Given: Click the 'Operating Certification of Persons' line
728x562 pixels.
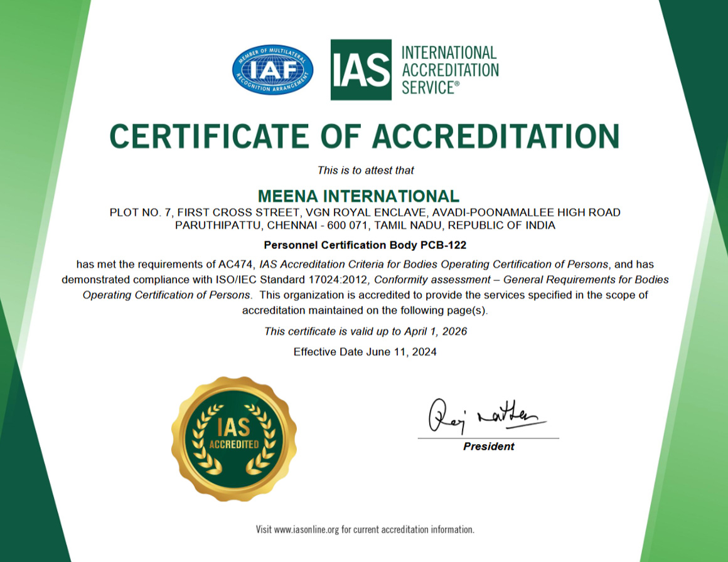Looking at the screenshot, I should pos(365,295).
